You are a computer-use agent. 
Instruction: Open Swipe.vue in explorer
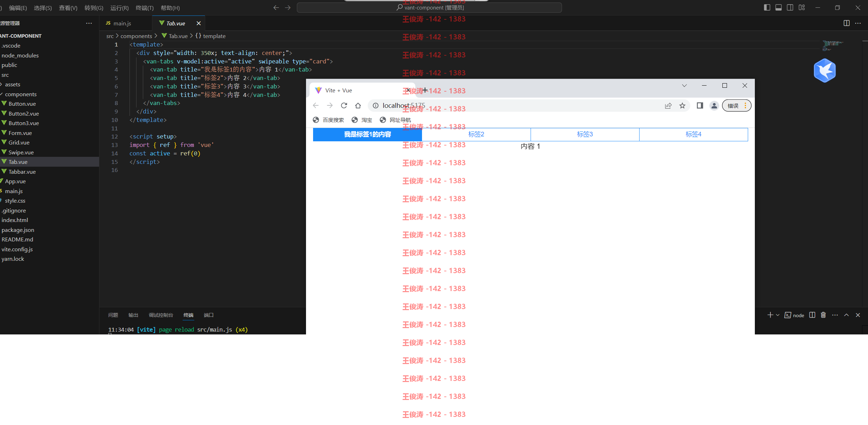coord(49,152)
